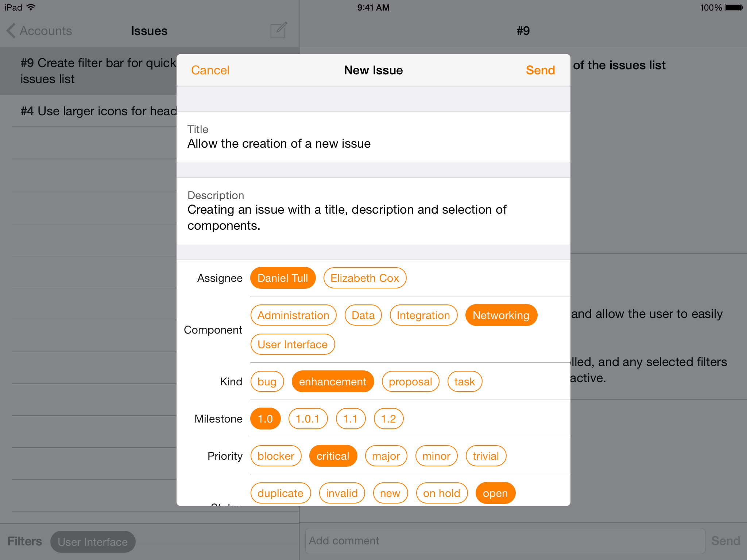
Task: Select the User Interface component
Action: coord(293,345)
